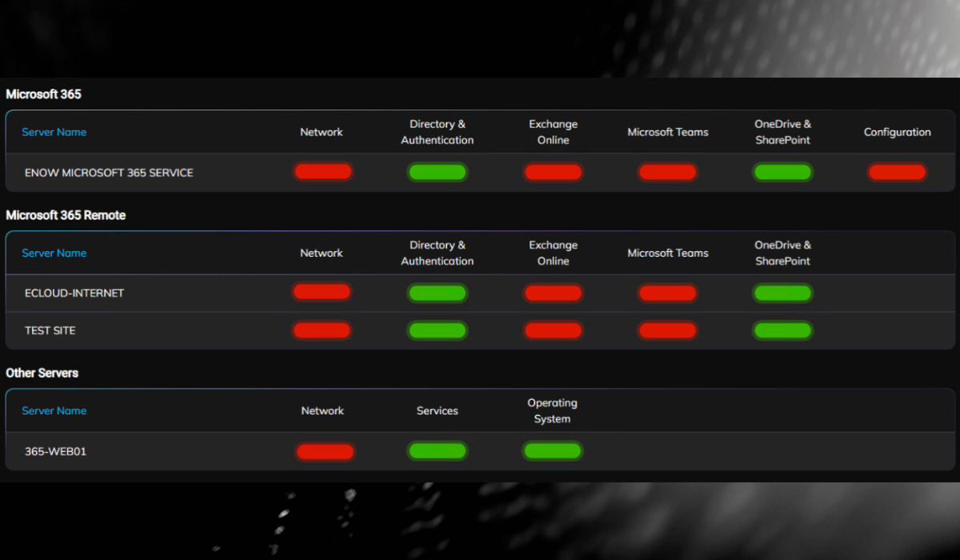Click ECLOUD-INTERNET OneDrive & SharePoint green status

coord(783,293)
